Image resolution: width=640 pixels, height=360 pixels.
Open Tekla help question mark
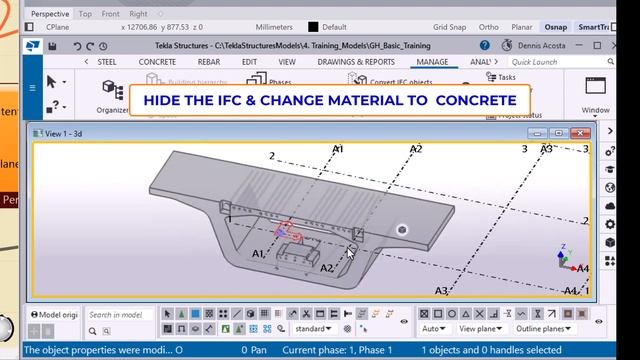point(484,45)
